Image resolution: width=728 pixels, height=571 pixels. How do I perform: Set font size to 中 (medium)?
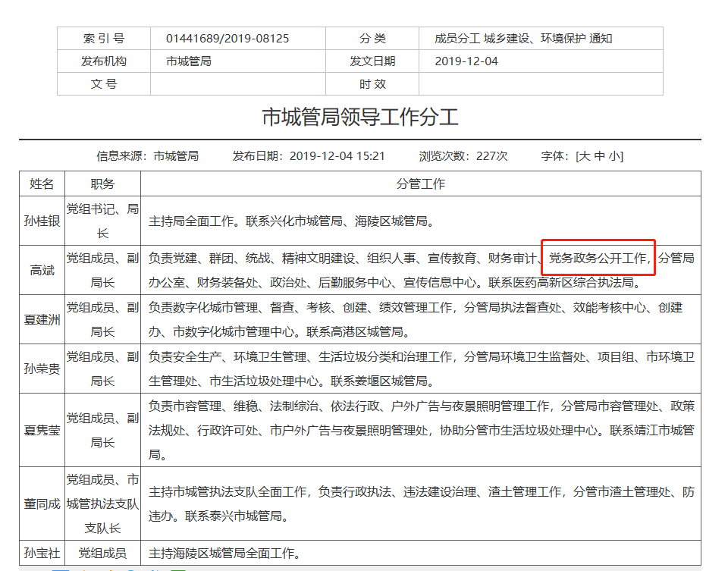600,156
